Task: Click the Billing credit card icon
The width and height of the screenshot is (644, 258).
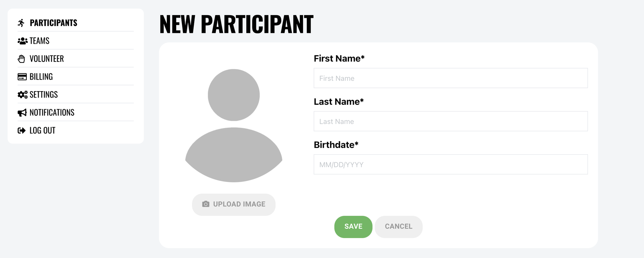Action: click(x=22, y=77)
